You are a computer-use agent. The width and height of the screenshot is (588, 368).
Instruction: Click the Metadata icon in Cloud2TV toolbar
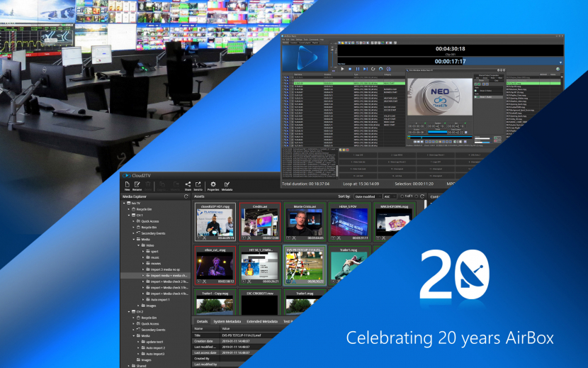click(227, 184)
